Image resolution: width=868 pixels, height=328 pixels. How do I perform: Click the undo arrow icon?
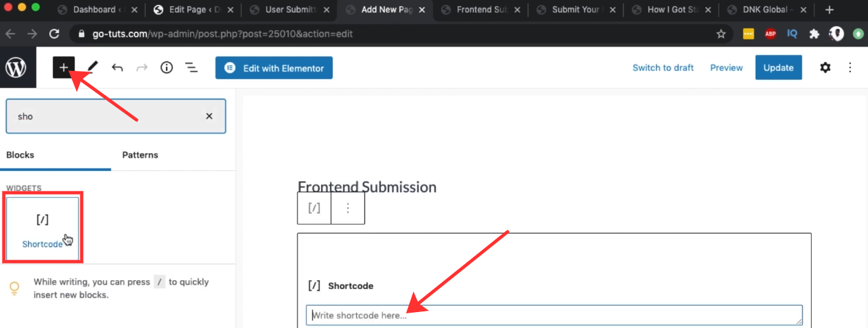(117, 68)
